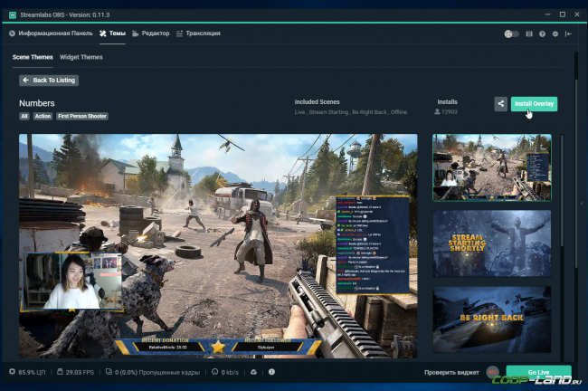The height and width of the screenshot is (391, 588).
Task: Click the Installs user count icon
Action: [x=437, y=112]
